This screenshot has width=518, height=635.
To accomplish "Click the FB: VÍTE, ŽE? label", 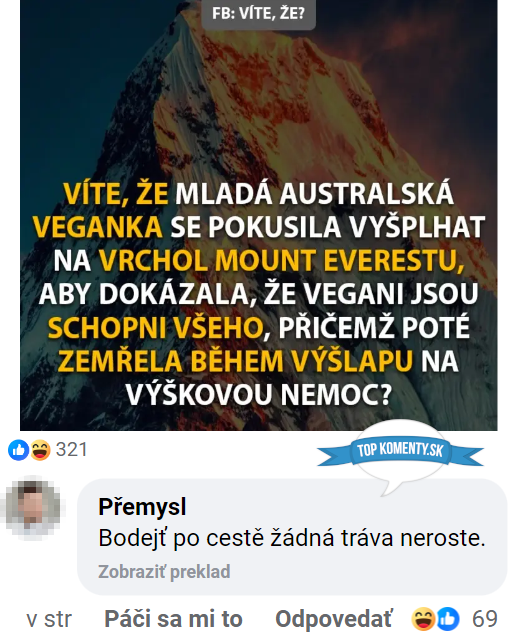I will (x=258, y=13).
